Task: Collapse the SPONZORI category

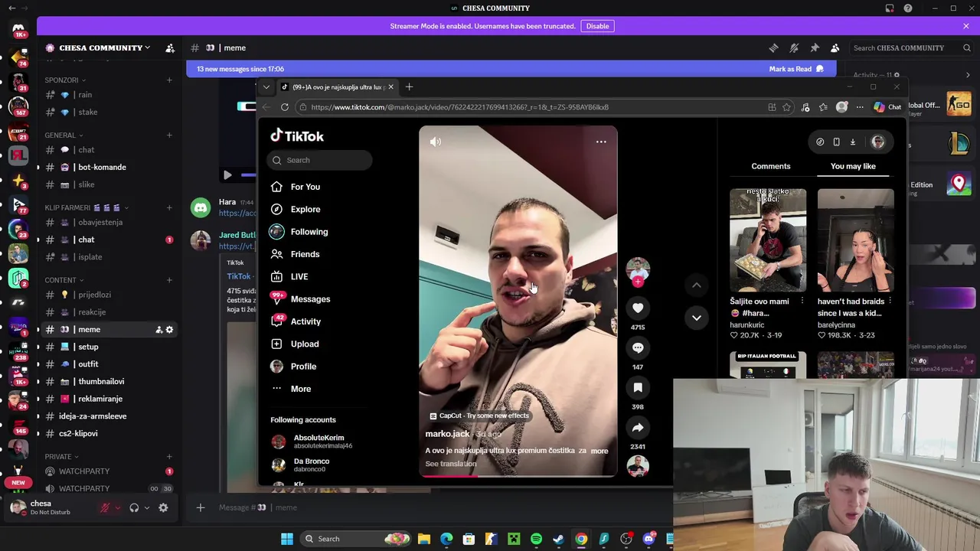Action: point(65,80)
